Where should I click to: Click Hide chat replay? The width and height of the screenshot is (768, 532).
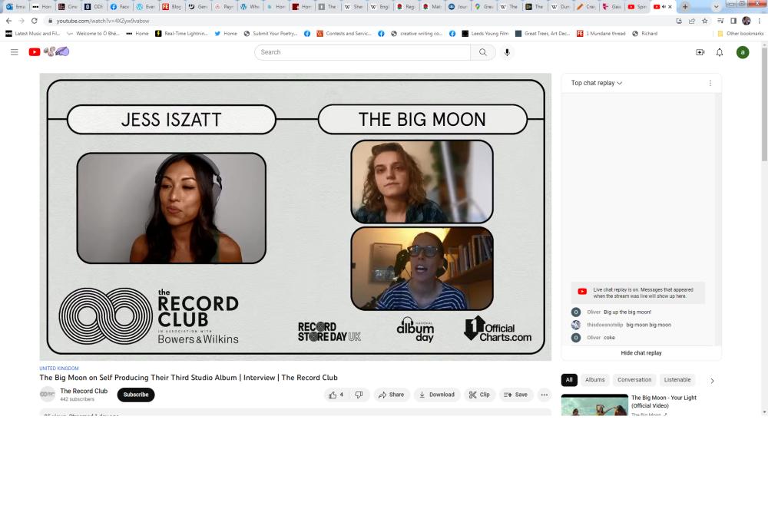pos(641,353)
